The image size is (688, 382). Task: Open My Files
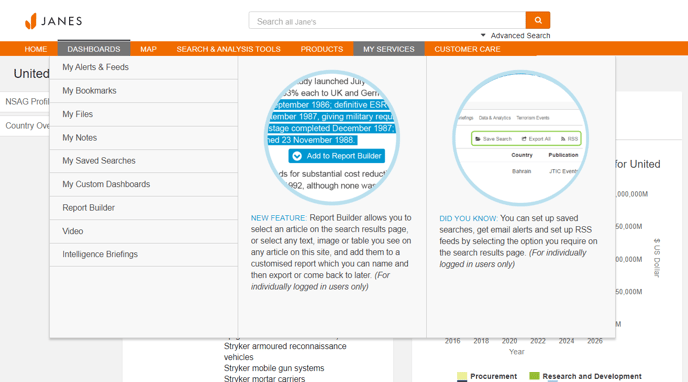point(143,114)
